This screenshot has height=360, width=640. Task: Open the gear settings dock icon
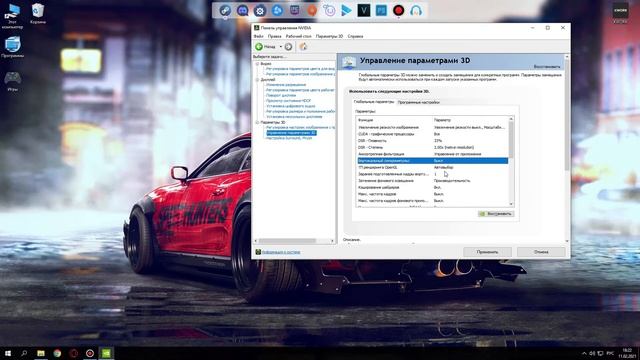tap(260, 11)
